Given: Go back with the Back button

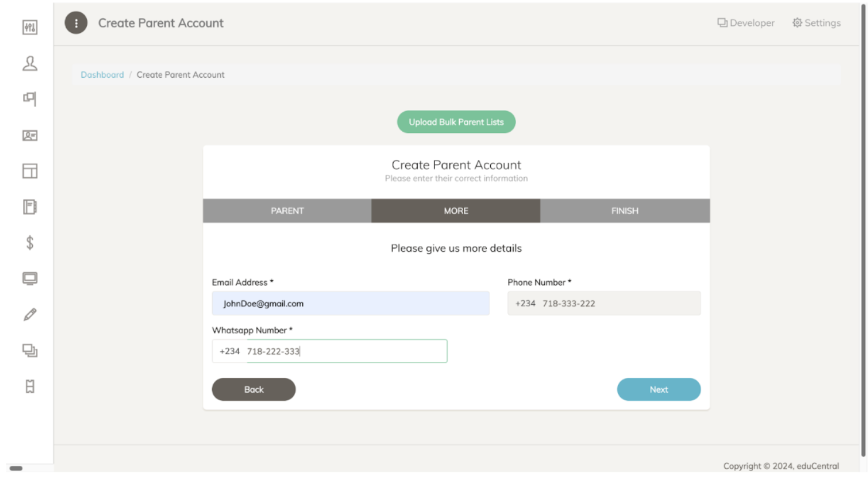Looking at the screenshot, I should 254,389.
